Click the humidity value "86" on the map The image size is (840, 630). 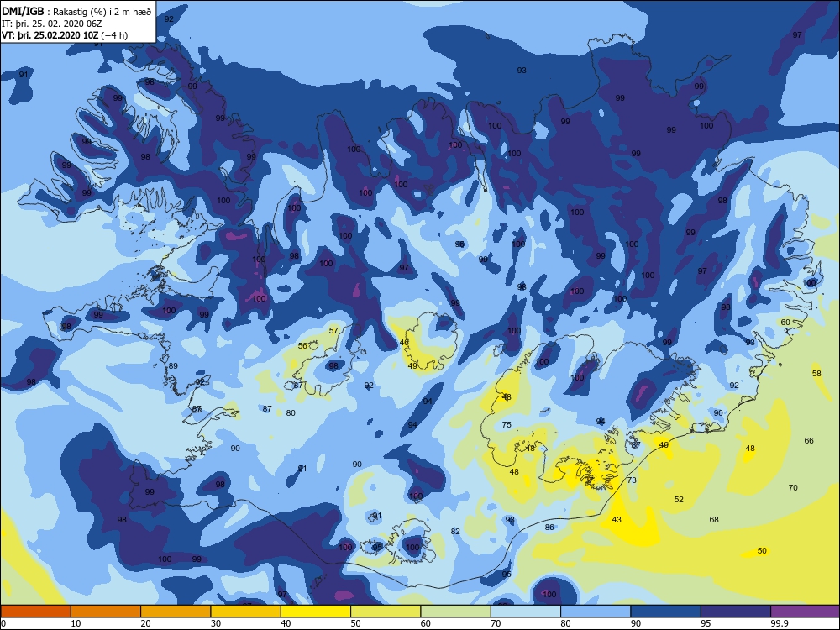coord(549,528)
